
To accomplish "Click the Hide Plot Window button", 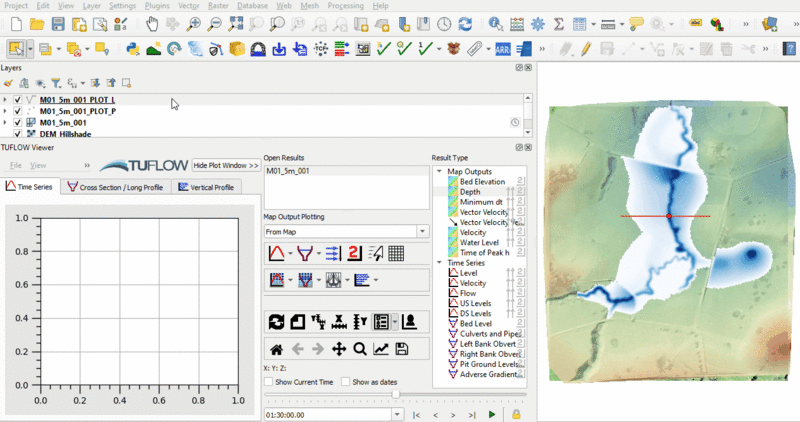I will click(225, 165).
